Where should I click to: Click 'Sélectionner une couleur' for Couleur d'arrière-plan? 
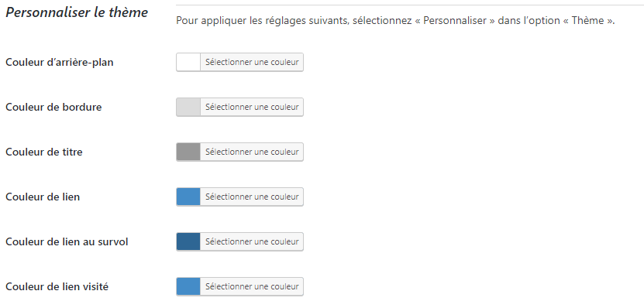tap(252, 63)
